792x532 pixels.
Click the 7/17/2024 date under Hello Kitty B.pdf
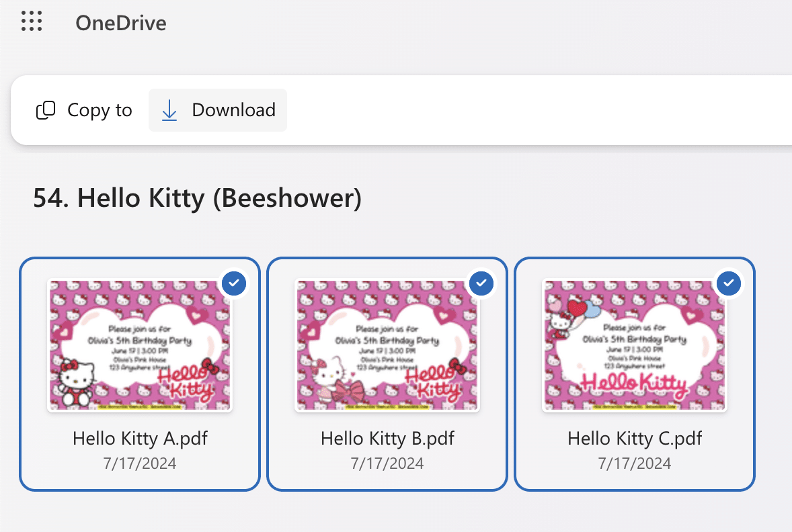pyautogui.click(x=387, y=463)
